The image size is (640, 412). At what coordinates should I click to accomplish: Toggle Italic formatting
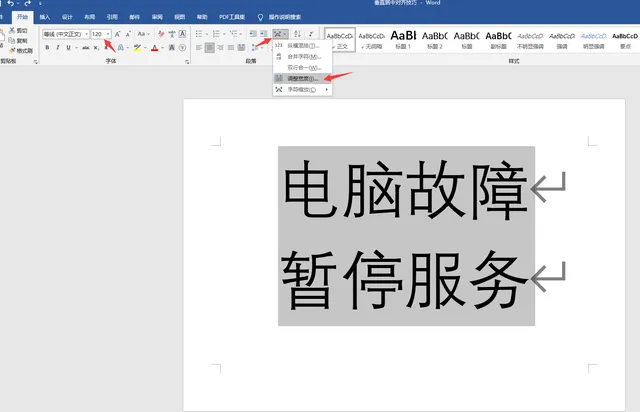[58, 48]
